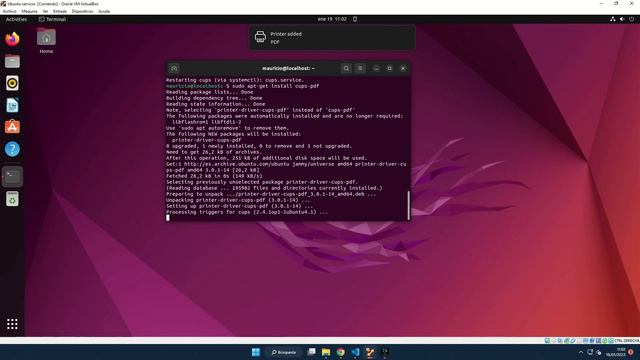Open the Terminal app menu in top bar
Screen dimensions: 640x360
click(52, 19)
